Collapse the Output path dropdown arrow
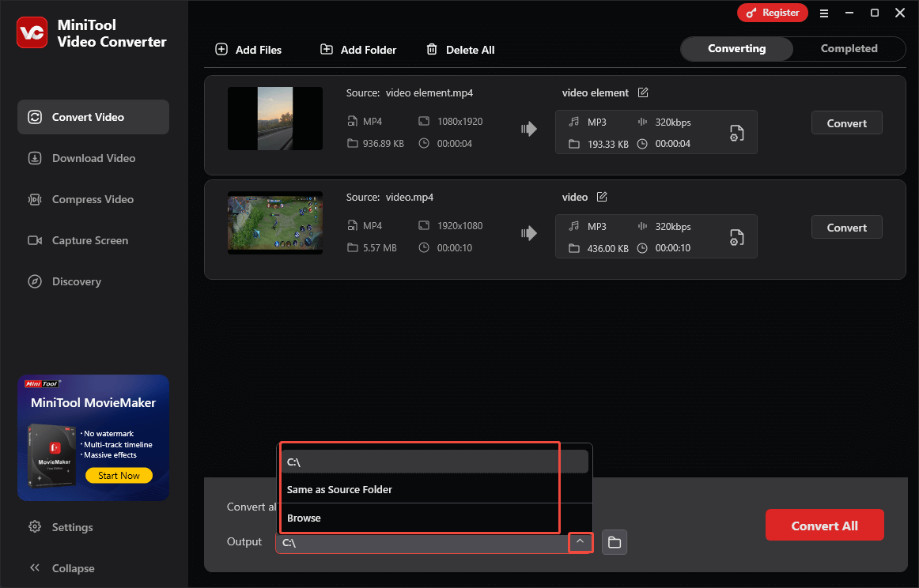Image resolution: width=919 pixels, height=588 pixels. point(581,542)
